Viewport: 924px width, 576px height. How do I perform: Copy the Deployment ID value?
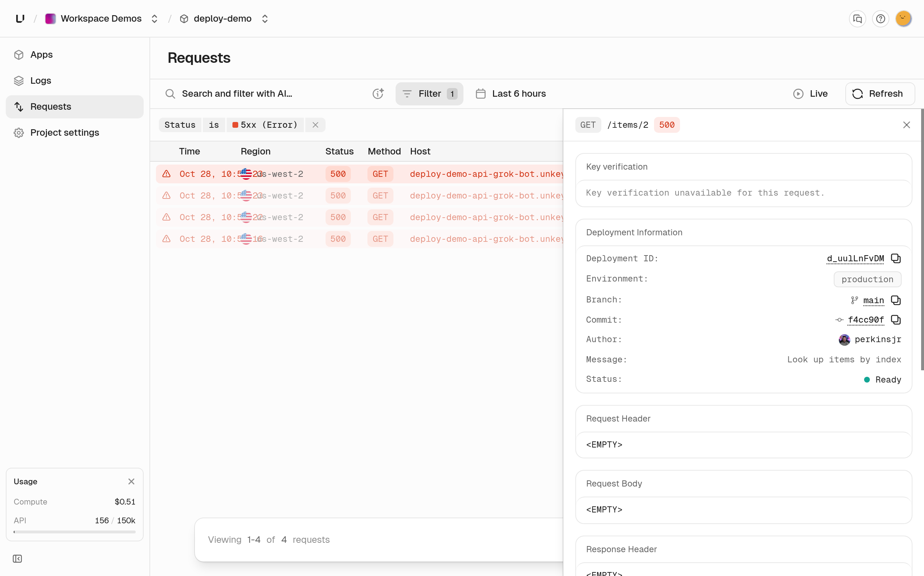click(896, 258)
